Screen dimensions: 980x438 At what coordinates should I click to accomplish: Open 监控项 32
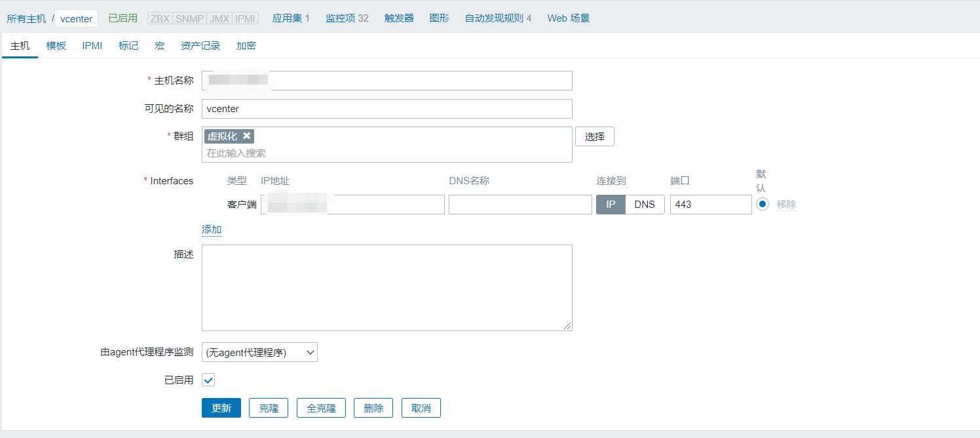[x=347, y=18]
